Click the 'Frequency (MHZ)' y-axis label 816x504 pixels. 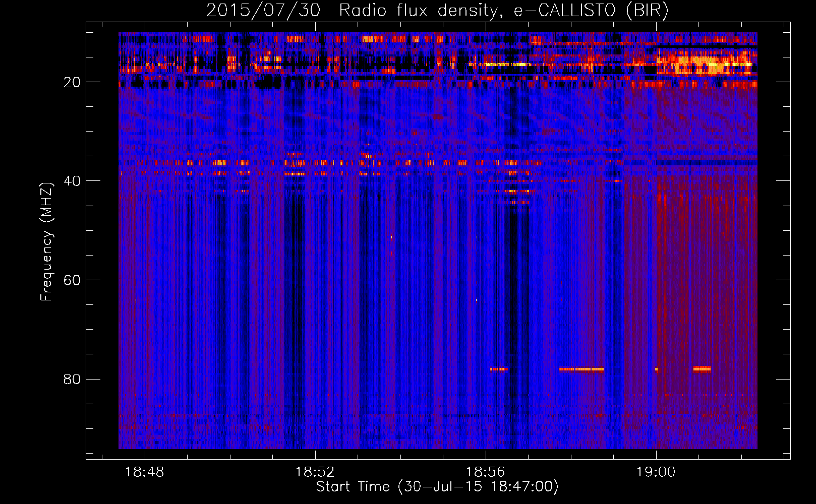(46, 242)
